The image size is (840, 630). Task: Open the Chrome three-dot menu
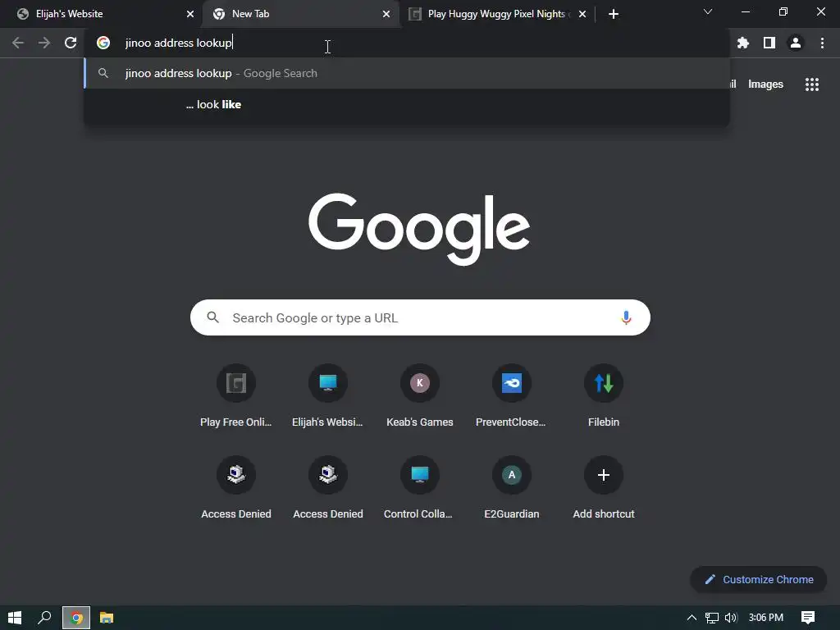coord(822,43)
